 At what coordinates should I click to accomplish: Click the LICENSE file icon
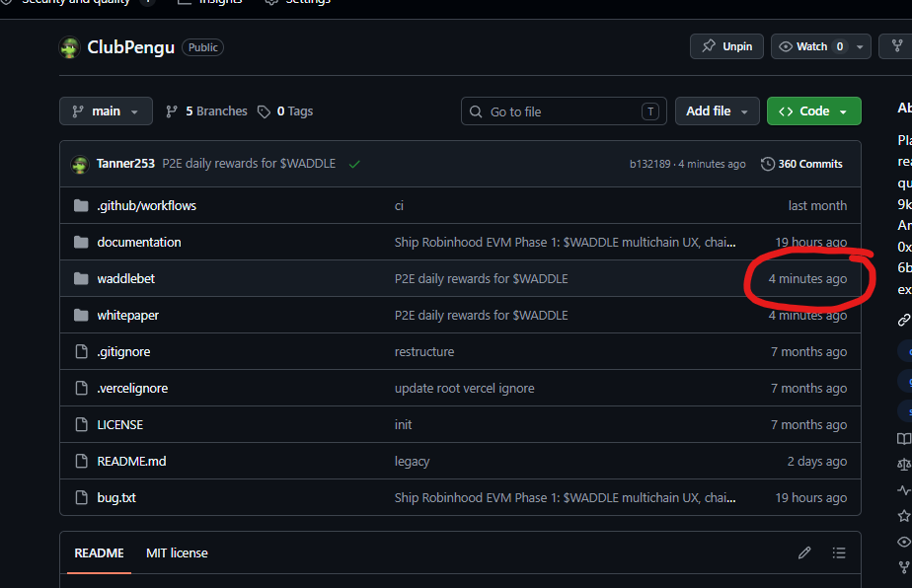coord(81,424)
